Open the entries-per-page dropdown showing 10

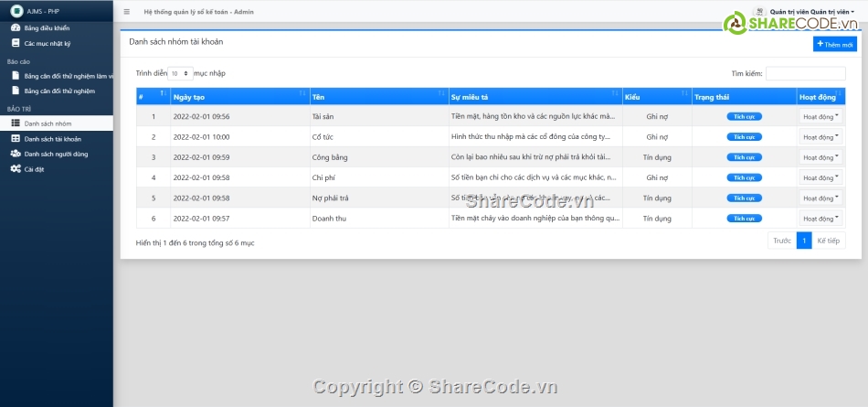tap(180, 73)
